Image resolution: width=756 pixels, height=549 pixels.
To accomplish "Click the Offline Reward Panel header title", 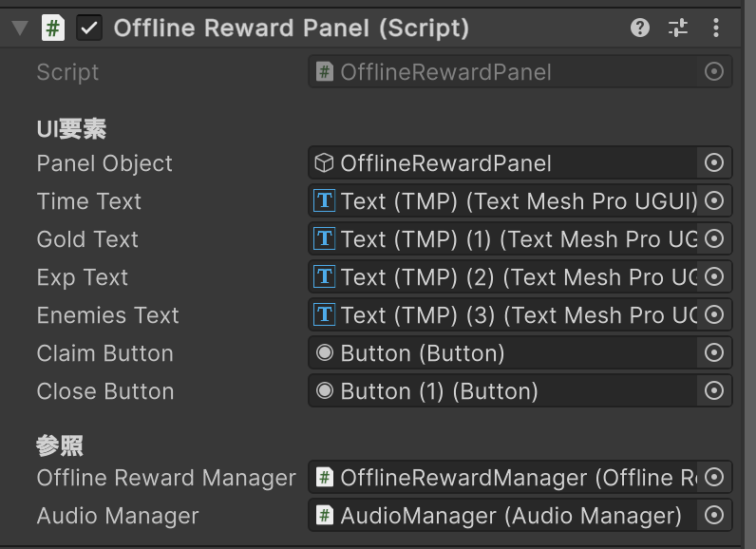I will point(291,28).
